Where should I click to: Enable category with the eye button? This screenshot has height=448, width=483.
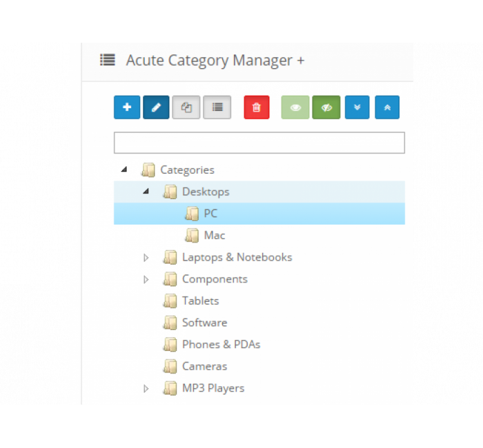[295, 108]
